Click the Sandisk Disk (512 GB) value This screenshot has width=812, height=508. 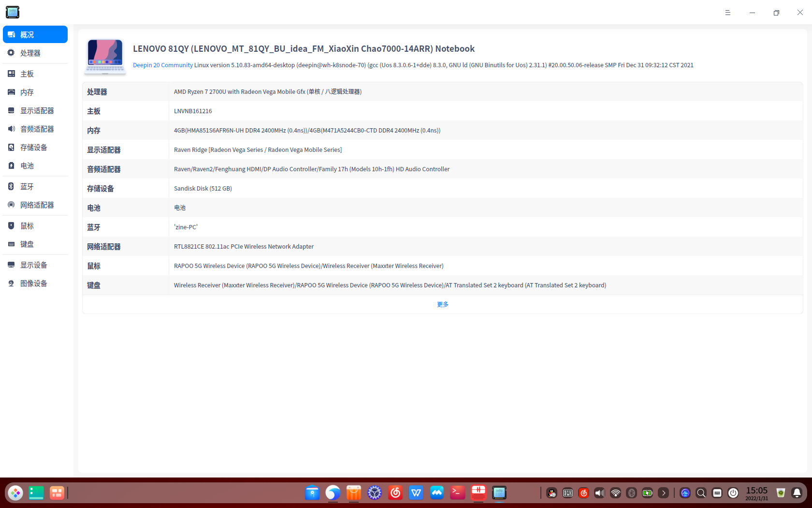tap(203, 188)
